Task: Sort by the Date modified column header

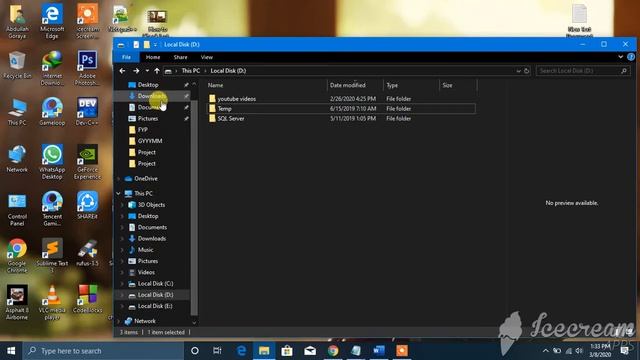Action: pyautogui.click(x=355, y=85)
